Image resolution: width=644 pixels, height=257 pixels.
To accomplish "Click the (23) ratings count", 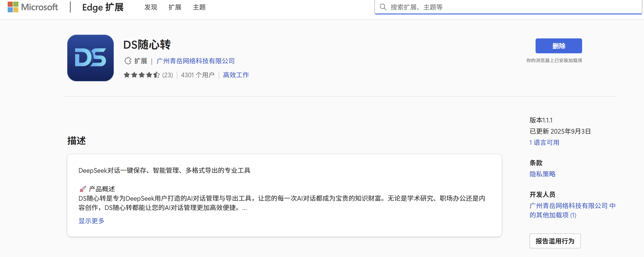I will click(x=168, y=75).
